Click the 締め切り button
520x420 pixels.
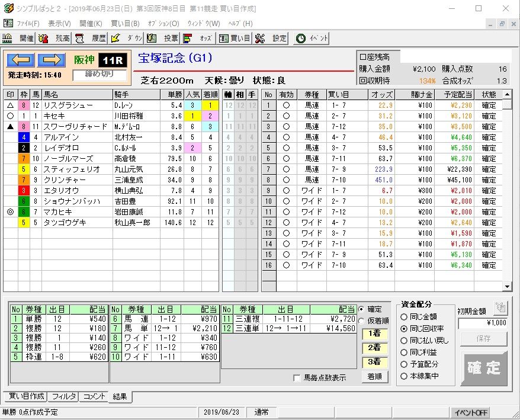(x=99, y=74)
